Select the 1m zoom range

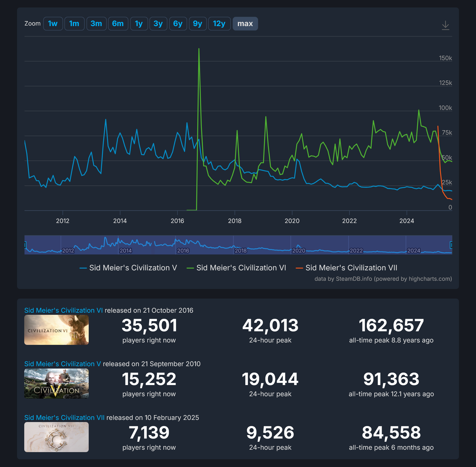pos(74,23)
